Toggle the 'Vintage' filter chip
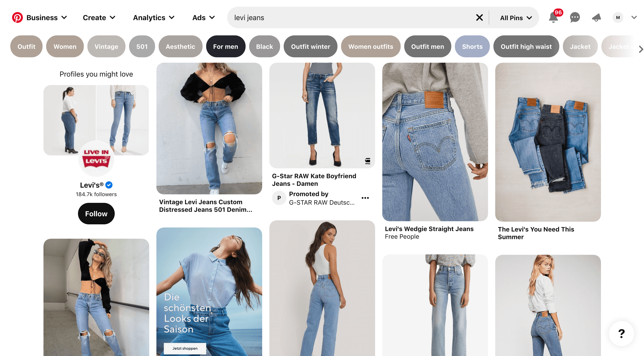The image size is (644, 356). click(106, 46)
